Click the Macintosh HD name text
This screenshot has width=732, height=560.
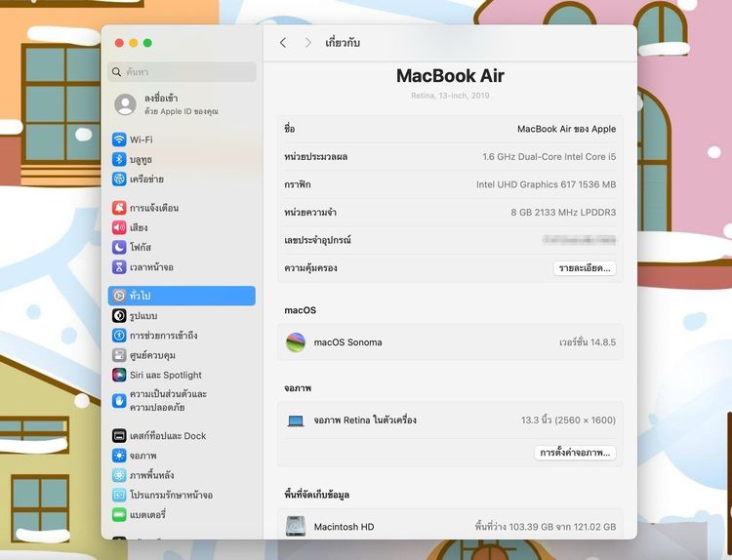click(344, 527)
